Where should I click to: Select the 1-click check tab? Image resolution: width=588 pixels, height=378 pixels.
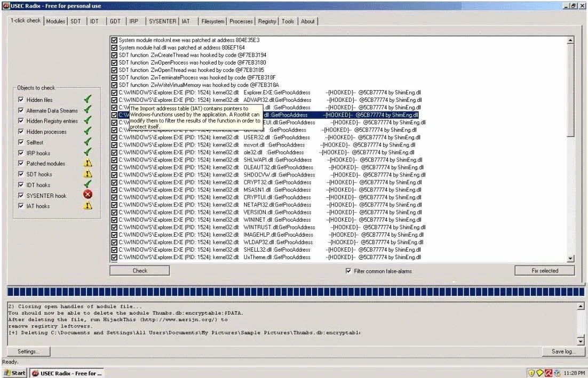[26, 21]
